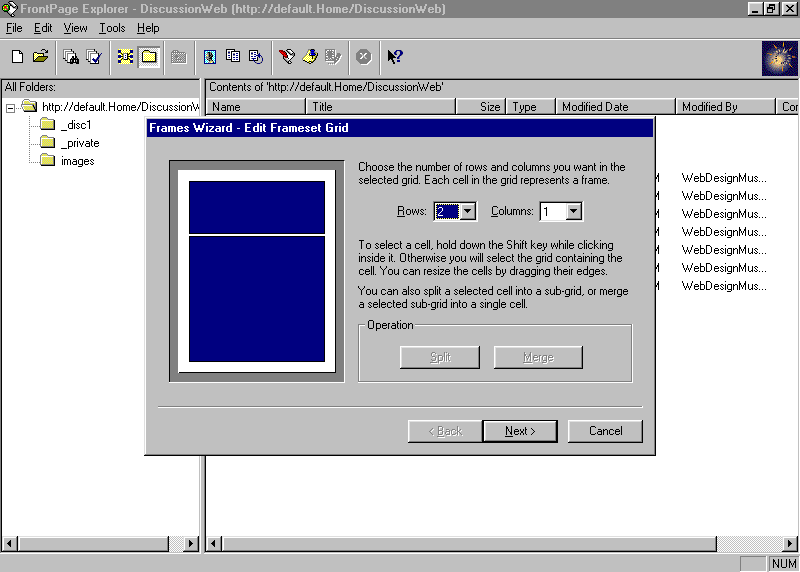Click the Columns value field showing 1

pos(554,211)
